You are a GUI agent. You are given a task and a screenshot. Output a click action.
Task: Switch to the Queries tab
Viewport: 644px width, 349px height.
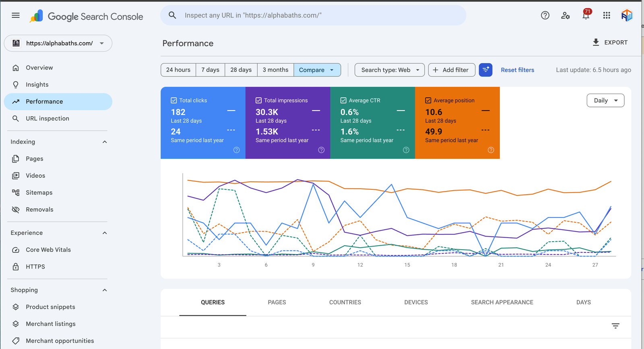[213, 302]
